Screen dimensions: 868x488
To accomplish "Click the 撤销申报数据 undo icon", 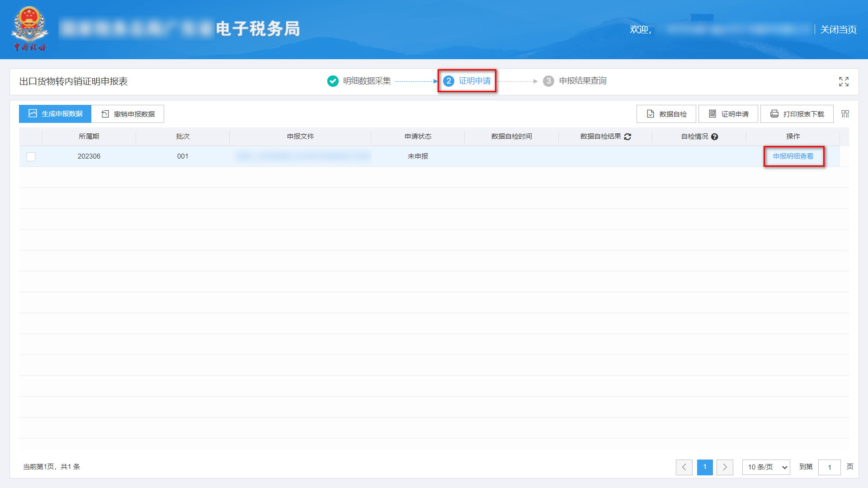I will coord(104,113).
